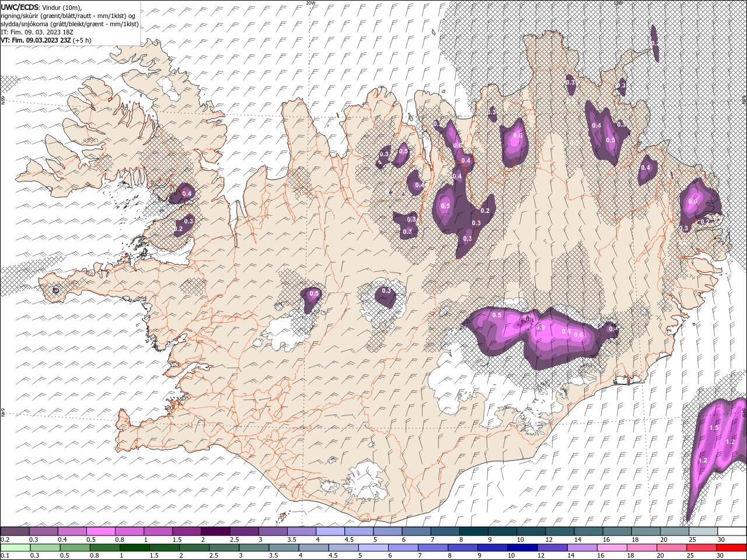This screenshot has width=747, height=560.
Task: Click the "20W" longitude label on the map edge
Action: click(310, 3)
